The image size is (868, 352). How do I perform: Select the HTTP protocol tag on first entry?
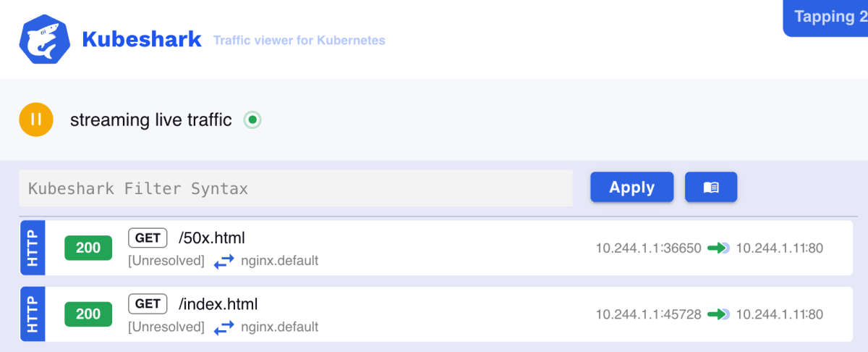click(x=33, y=248)
